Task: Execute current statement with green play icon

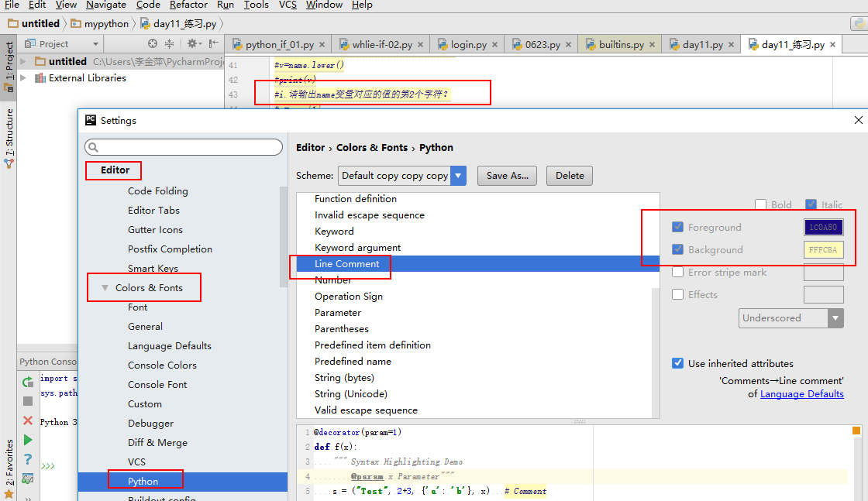Action: click(x=28, y=440)
